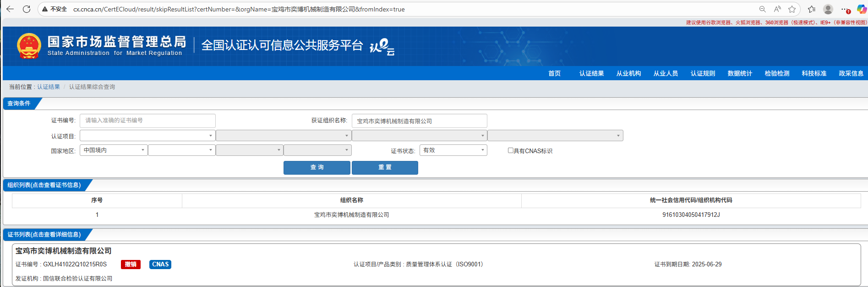Activate the read aloud icon
The width and height of the screenshot is (868, 287).
777,9
